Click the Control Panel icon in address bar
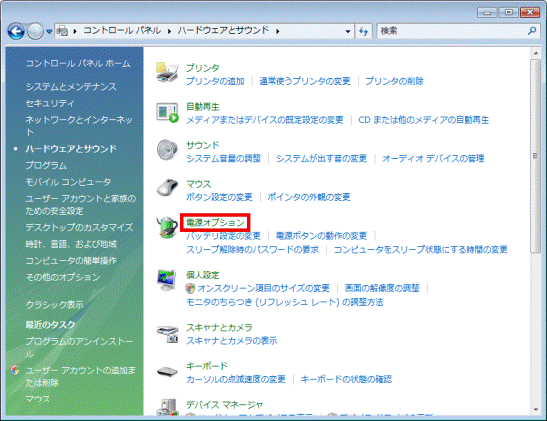 [x=62, y=31]
